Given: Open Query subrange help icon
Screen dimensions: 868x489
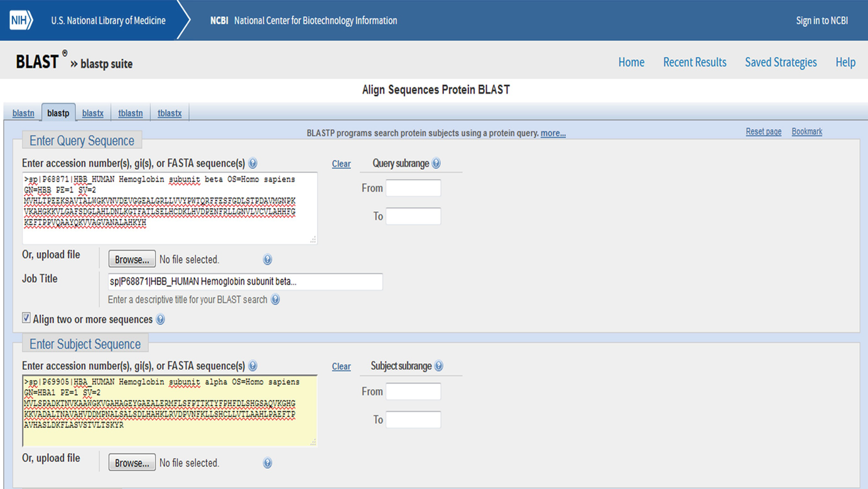Looking at the screenshot, I should coord(436,163).
